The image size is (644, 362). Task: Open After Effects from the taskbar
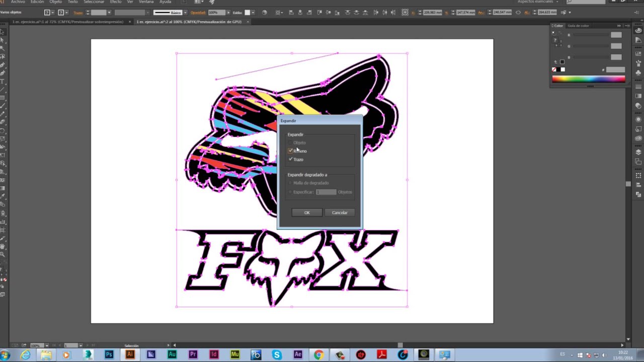click(298, 355)
